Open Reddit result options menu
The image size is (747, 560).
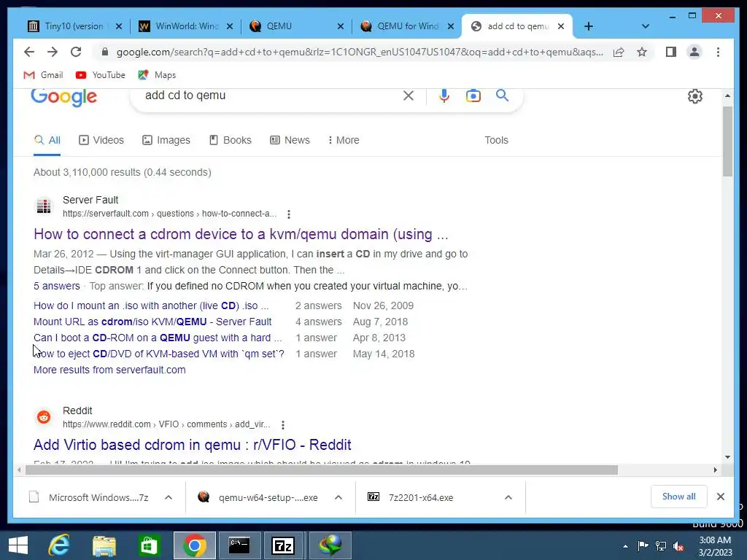[x=283, y=425]
